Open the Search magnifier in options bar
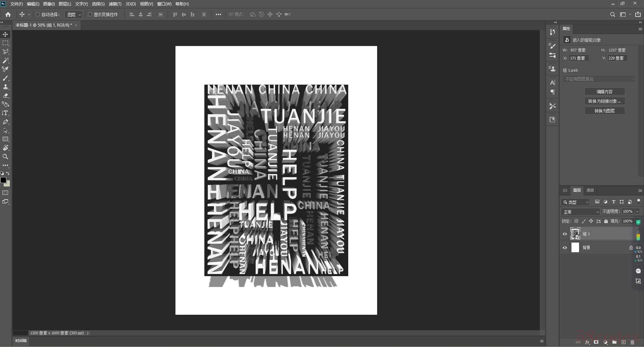 (612, 14)
